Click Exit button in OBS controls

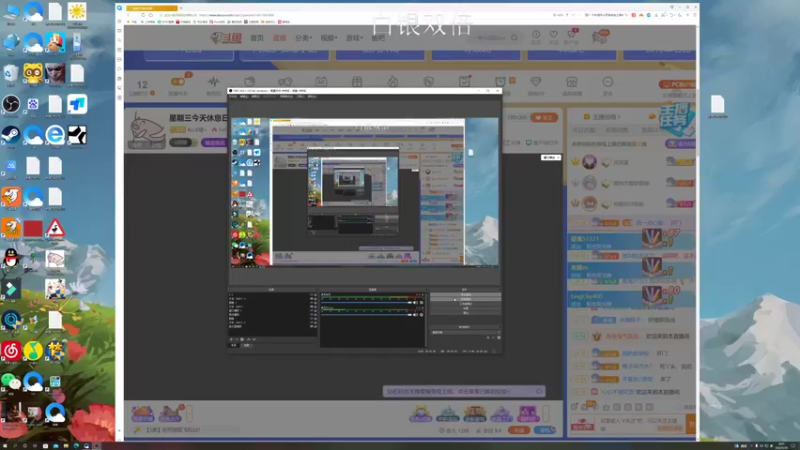click(465, 313)
